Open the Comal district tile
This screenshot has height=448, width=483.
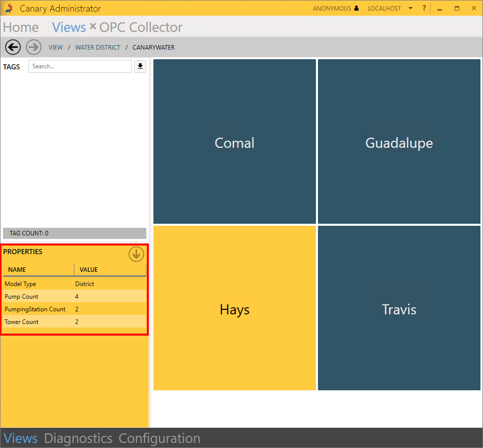click(234, 142)
